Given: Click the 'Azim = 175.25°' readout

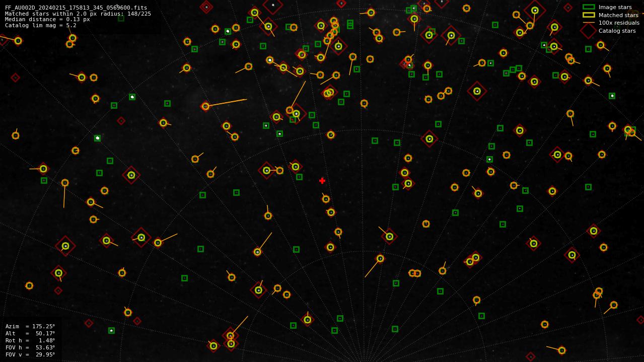Looking at the screenshot, I should point(30,326).
